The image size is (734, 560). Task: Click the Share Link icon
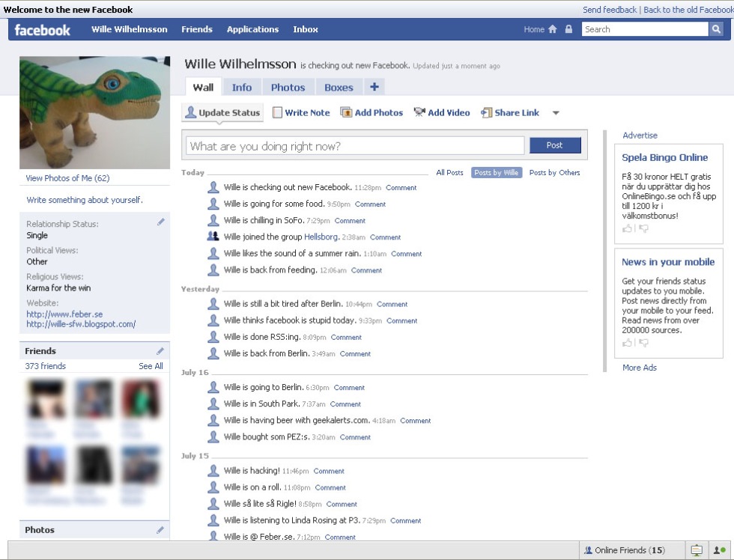[x=486, y=112]
